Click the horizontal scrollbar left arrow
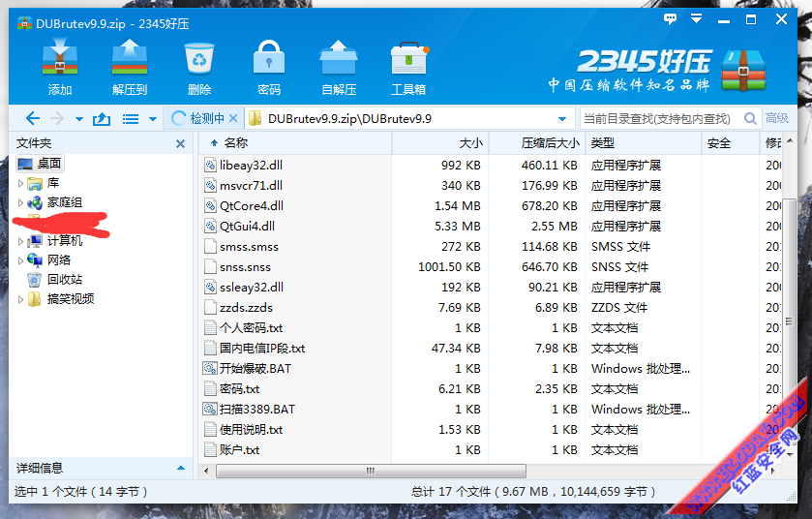 coord(206,471)
